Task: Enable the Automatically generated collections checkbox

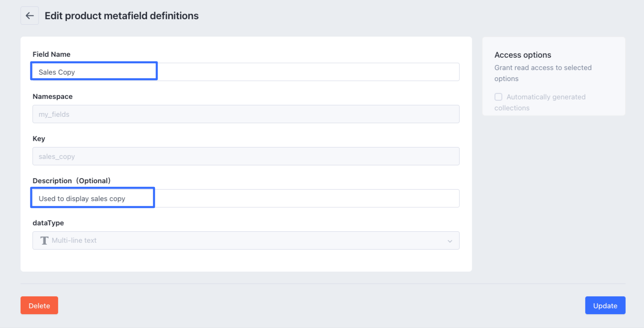Action: [498, 97]
